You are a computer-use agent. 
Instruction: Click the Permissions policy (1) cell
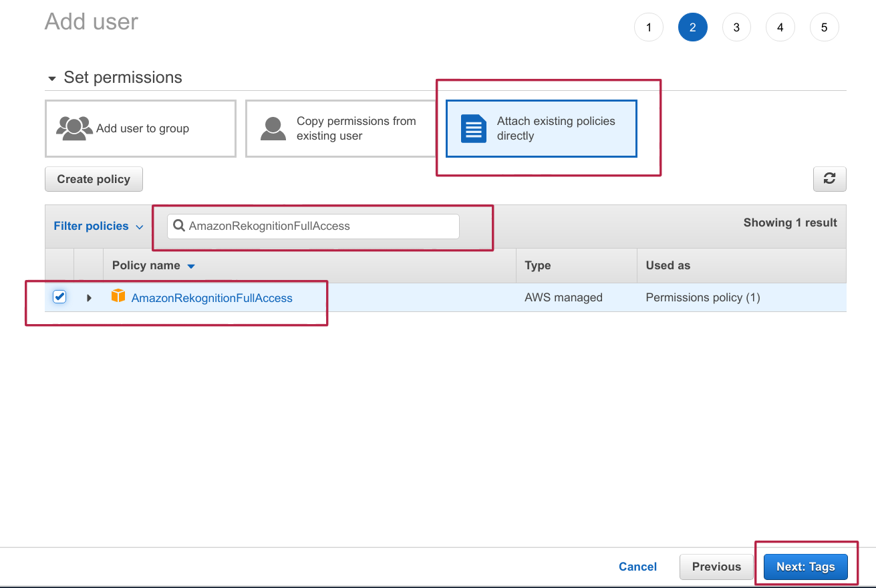click(703, 297)
